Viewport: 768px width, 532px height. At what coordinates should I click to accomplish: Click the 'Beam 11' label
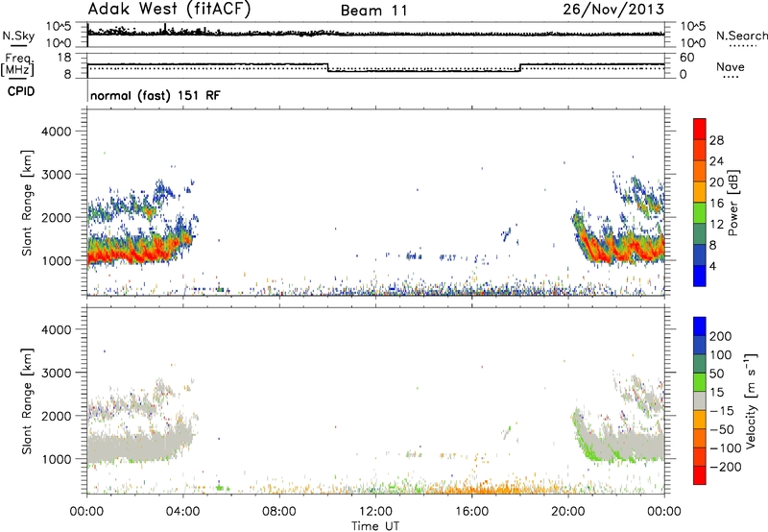coord(374,11)
